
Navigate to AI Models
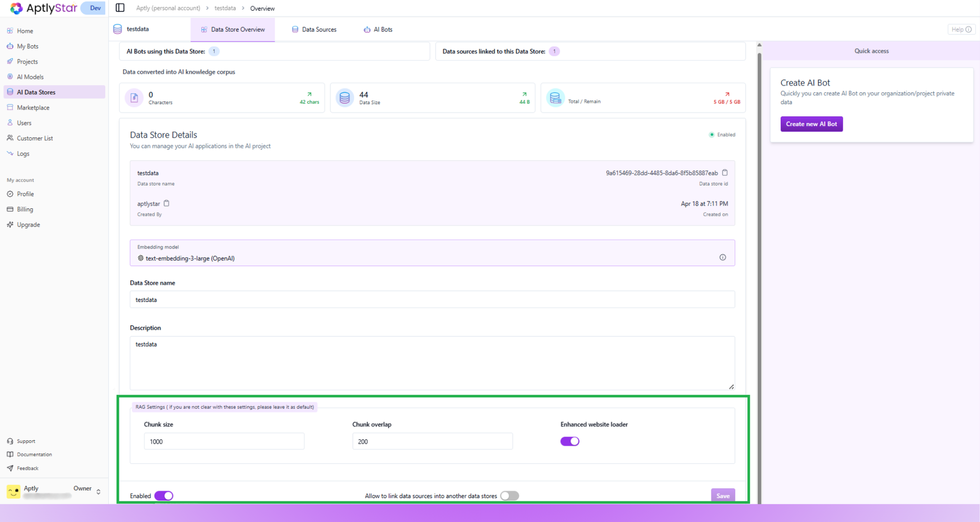[x=30, y=77]
